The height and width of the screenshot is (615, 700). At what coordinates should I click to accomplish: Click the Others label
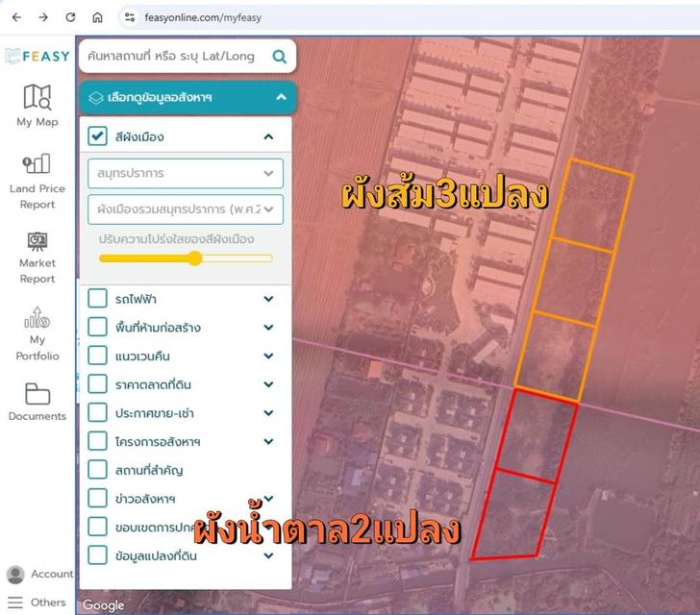pos(48,603)
